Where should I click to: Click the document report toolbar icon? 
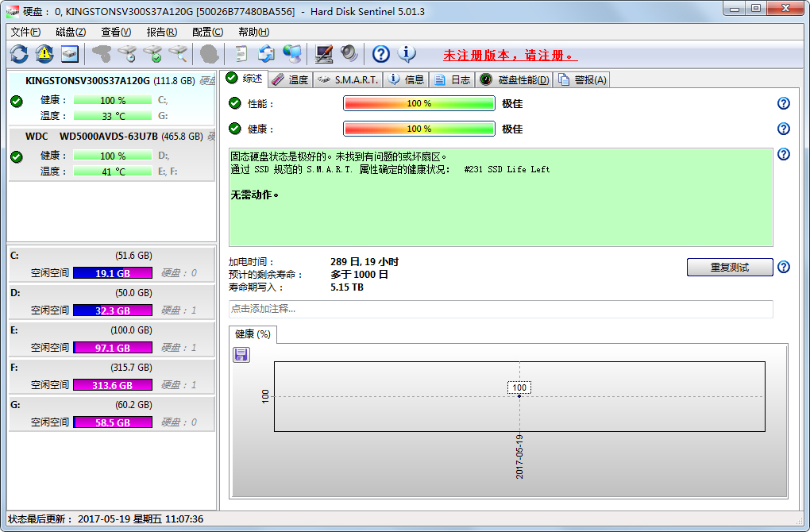[241, 54]
